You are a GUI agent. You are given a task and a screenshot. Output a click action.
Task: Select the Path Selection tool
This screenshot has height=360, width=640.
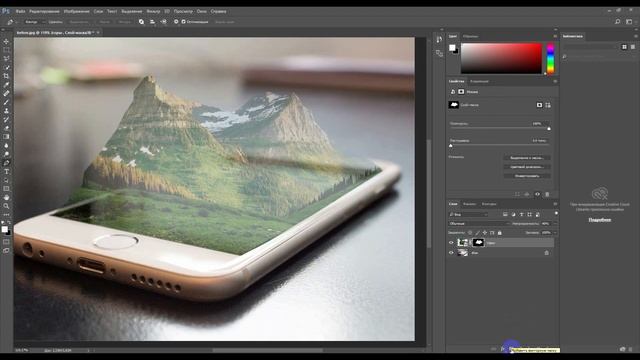(x=6, y=180)
